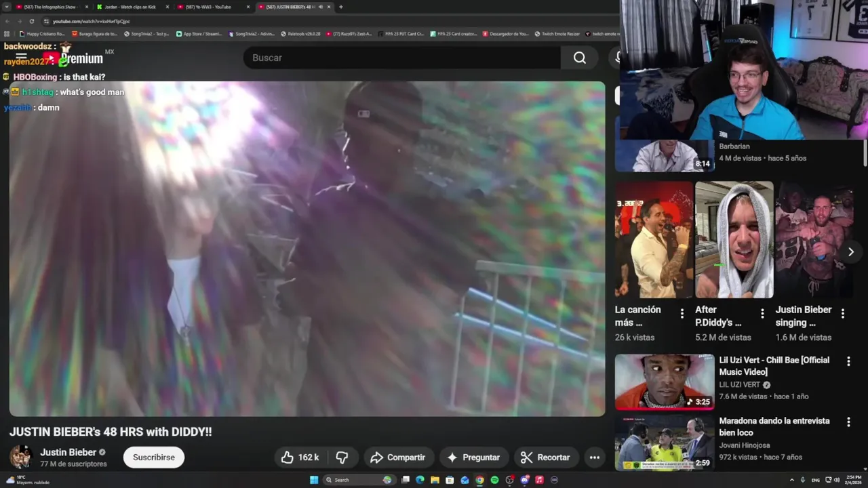Click the browser address bar URL
Image resolution: width=868 pixels, height=488 pixels.
[x=92, y=21]
